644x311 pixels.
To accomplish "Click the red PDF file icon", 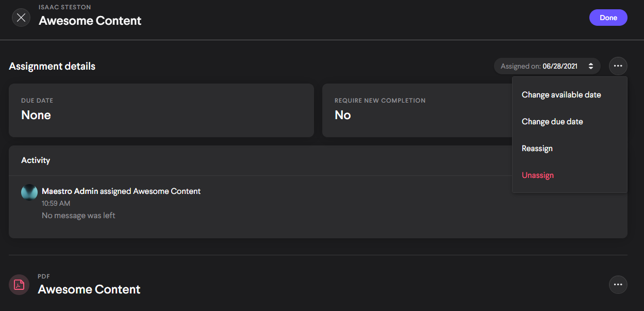I will [19, 285].
